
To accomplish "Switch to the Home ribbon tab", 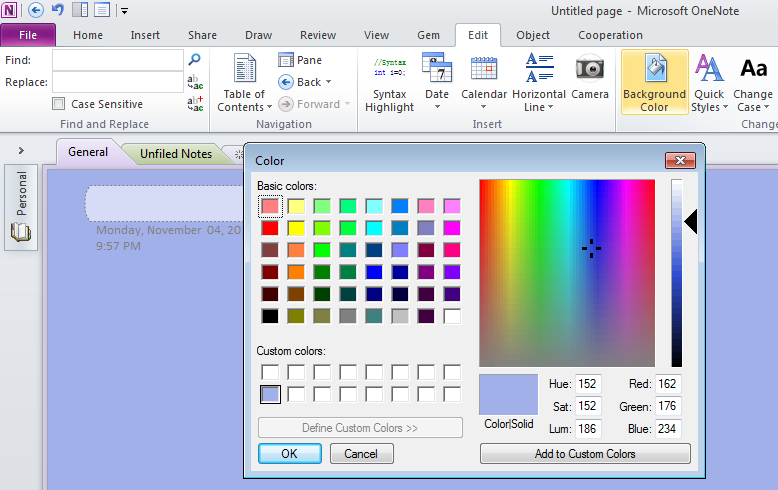I will (x=88, y=35).
